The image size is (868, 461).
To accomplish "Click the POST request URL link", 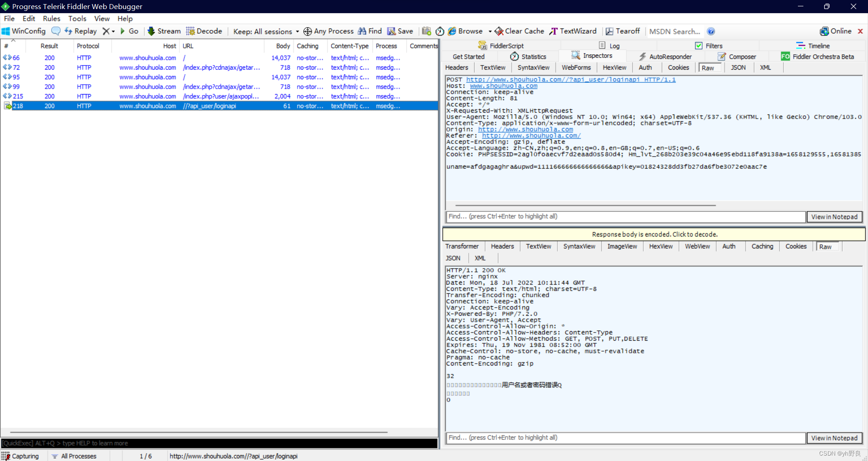I will 571,80.
